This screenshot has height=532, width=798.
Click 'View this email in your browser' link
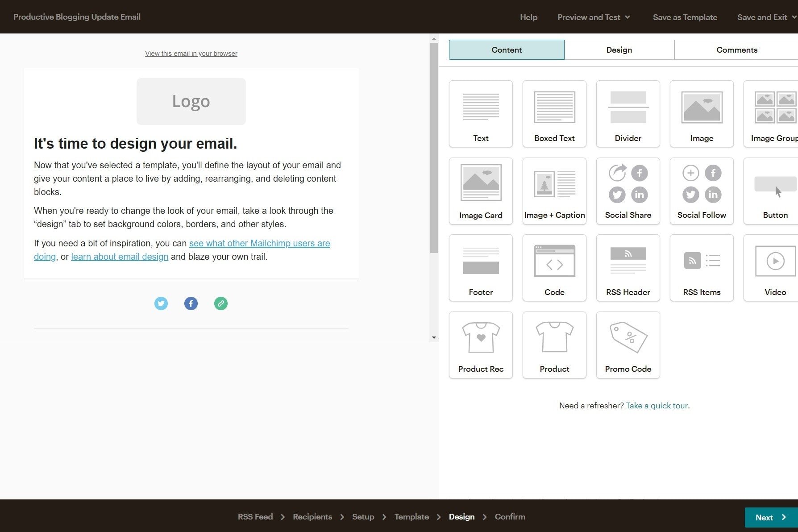[x=191, y=54]
